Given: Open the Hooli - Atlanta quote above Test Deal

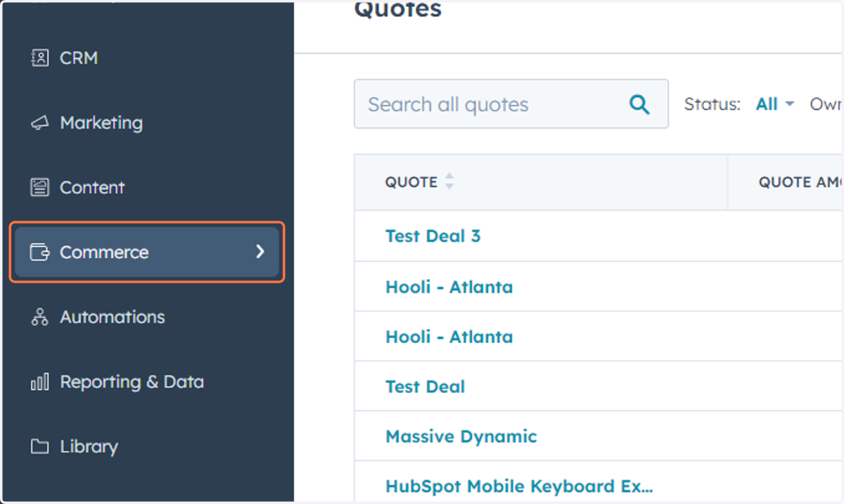Looking at the screenshot, I should (449, 337).
